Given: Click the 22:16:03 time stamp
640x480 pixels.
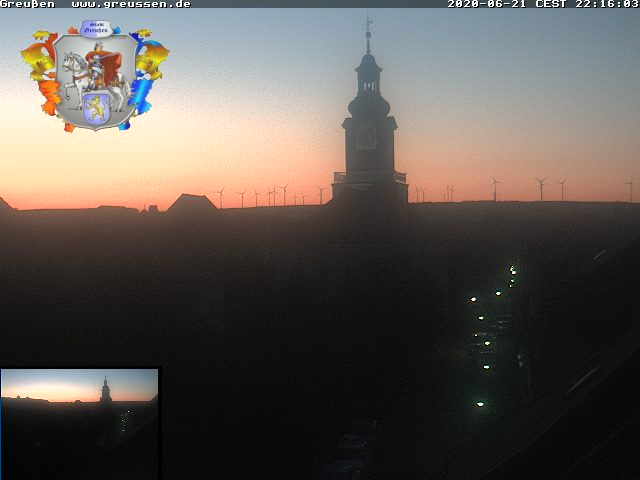Looking at the screenshot, I should (607, 4).
